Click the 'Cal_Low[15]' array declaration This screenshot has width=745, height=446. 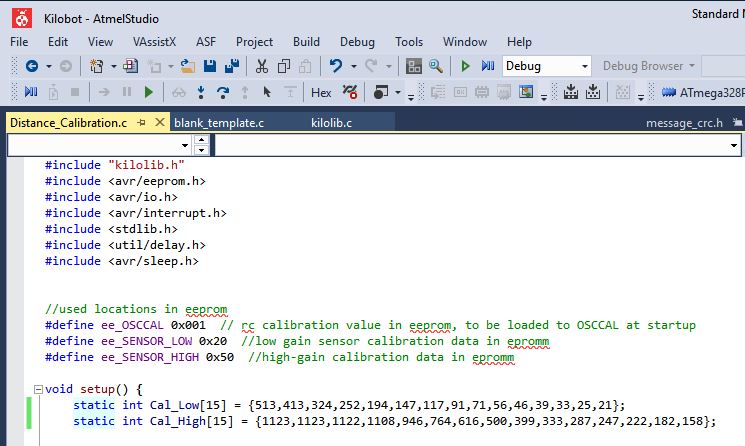click(188, 405)
